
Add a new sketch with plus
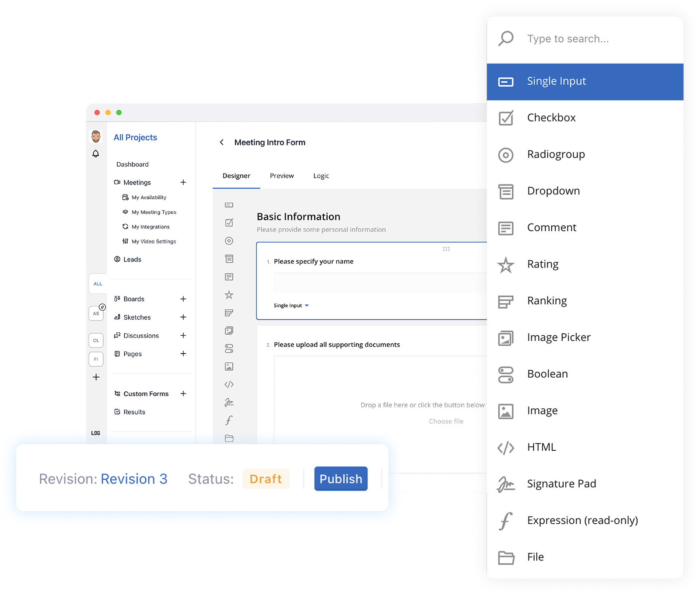[x=183, y=317]
